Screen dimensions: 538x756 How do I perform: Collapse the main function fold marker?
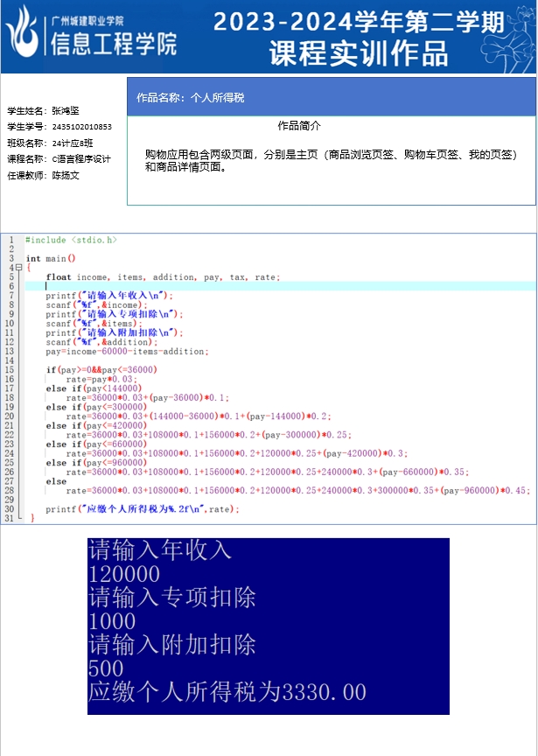click(x=18, y=268)
